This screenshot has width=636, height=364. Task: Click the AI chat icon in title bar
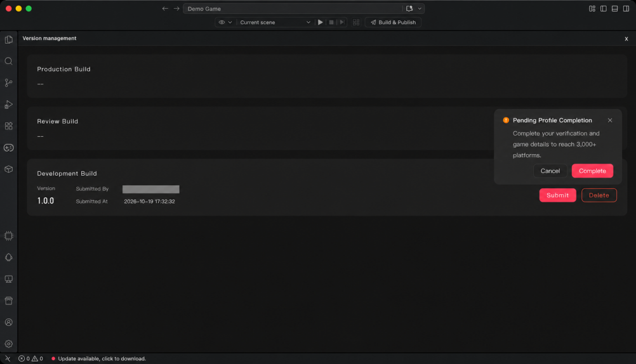(409, 8)
